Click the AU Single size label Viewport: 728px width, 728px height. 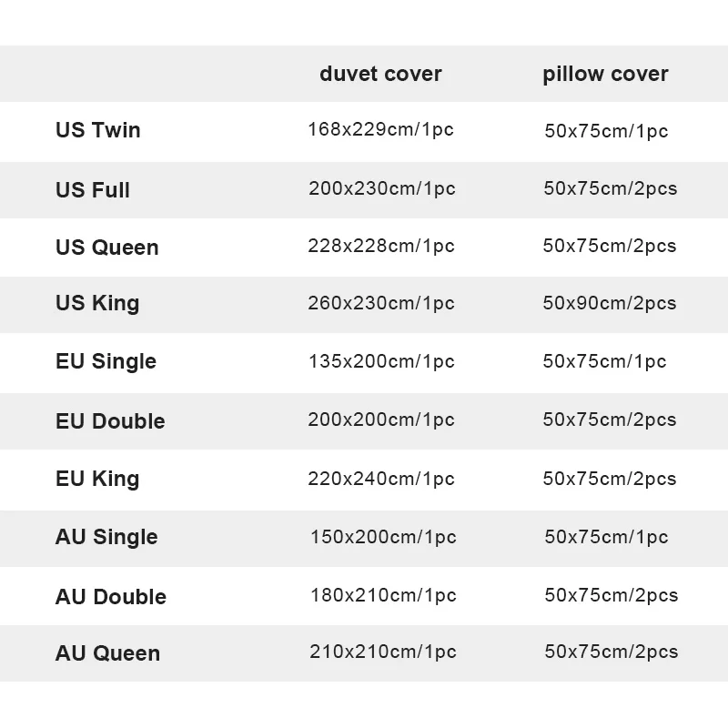click(106, 537)
